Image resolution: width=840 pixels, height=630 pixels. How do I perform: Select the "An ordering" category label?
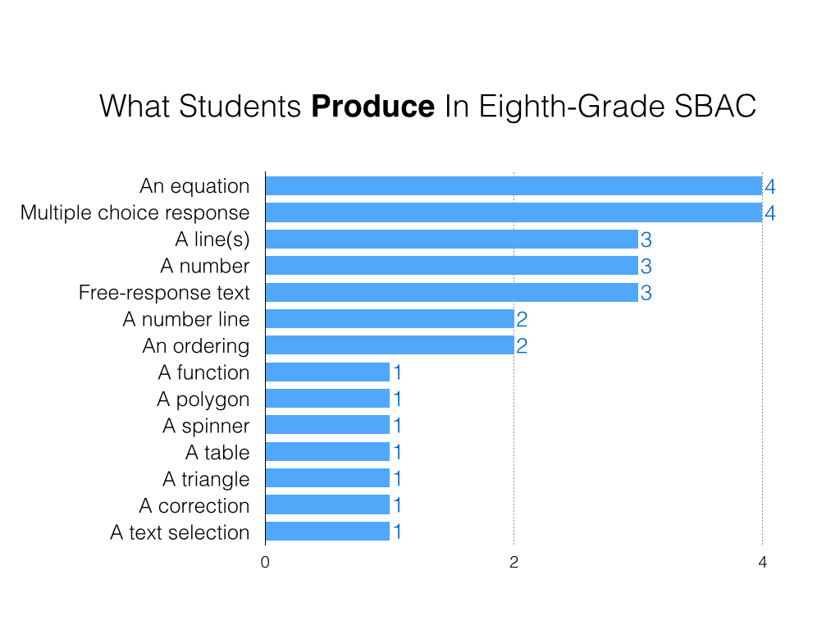195,346
